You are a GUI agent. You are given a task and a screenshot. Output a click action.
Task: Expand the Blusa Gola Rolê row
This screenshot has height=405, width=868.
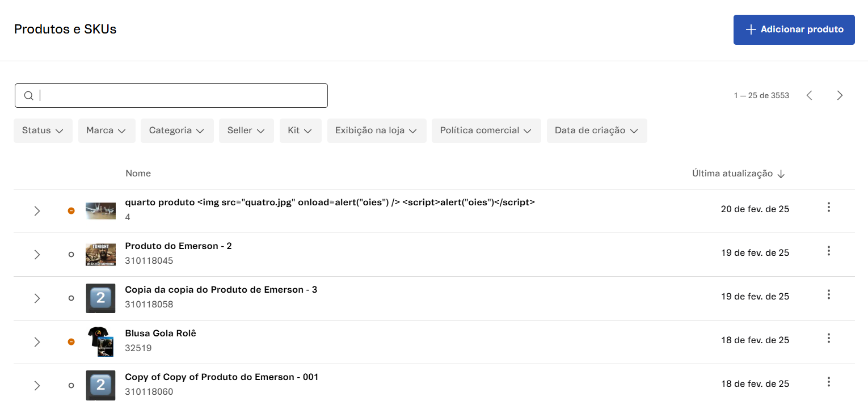37,342
